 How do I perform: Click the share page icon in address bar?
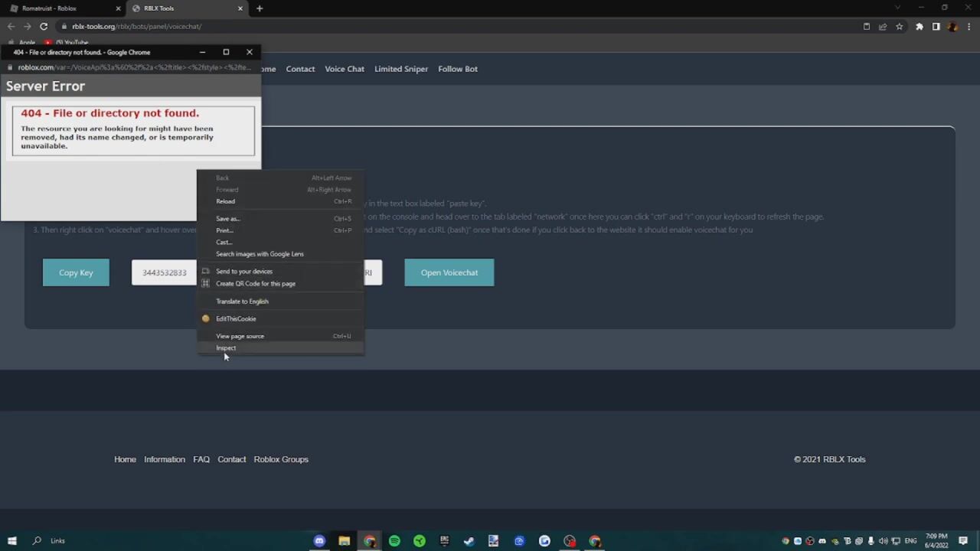(x=883, y=26)
